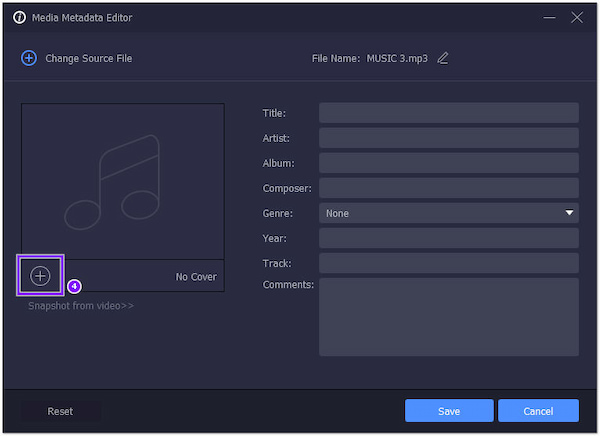
Task: Click the pencil icon to rename file
Action: pos(443,58)
